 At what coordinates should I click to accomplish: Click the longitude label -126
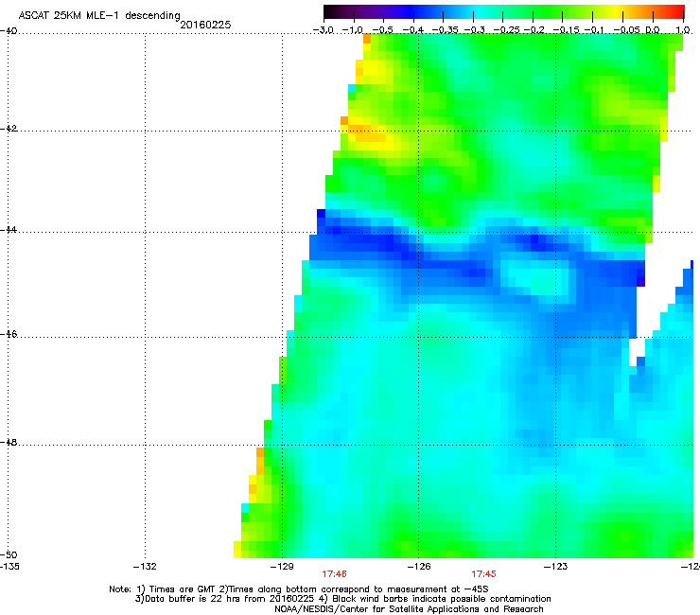click(x=419, y=567)
